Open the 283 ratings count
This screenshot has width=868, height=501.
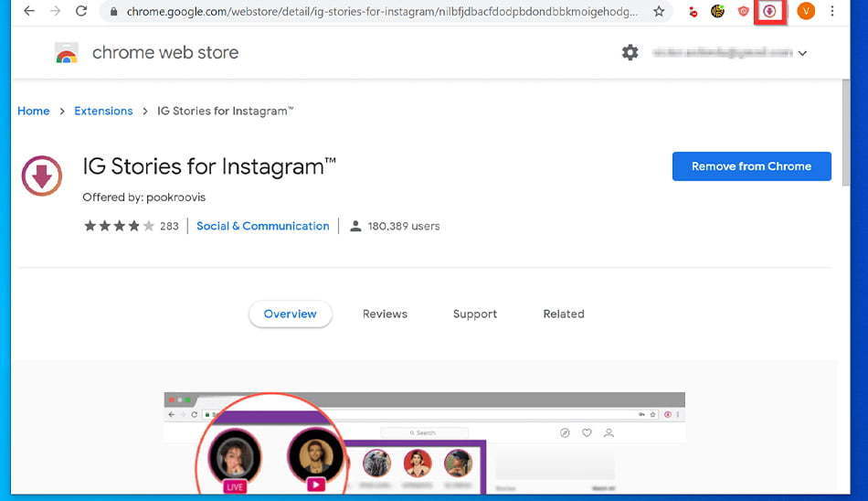[169, 226]
